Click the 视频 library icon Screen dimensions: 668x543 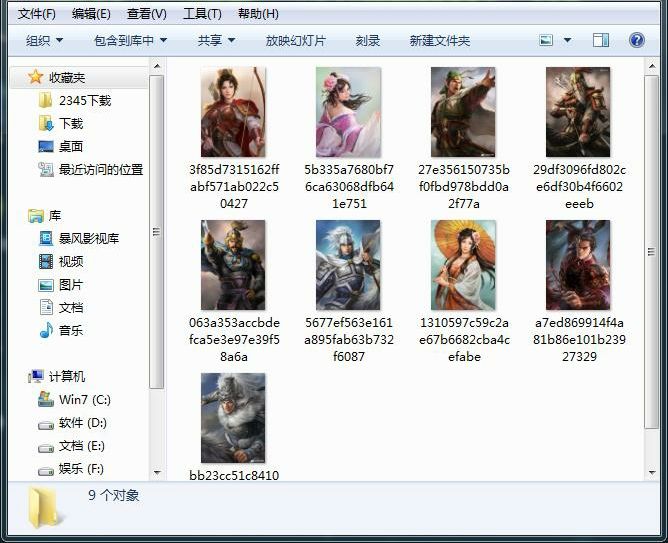click(46, 261)
